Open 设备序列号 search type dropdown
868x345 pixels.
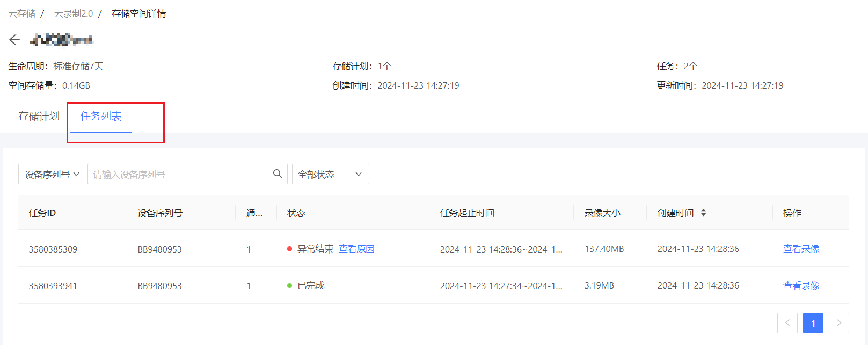click(53, 175)
